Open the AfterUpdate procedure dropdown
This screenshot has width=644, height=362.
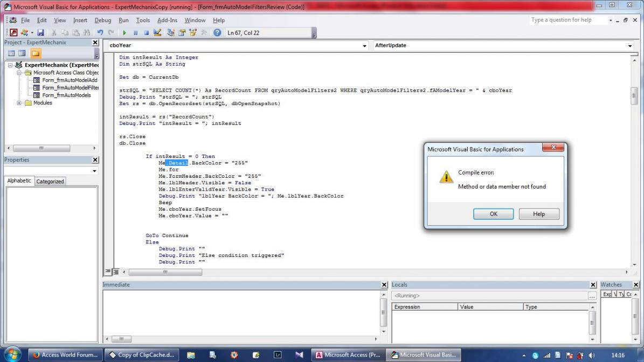pyautogui.click(x=630, y=46)
